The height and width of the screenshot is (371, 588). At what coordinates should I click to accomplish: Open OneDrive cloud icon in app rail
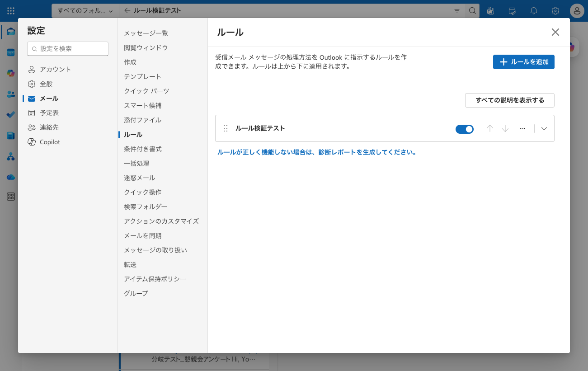tap(11, 177)
